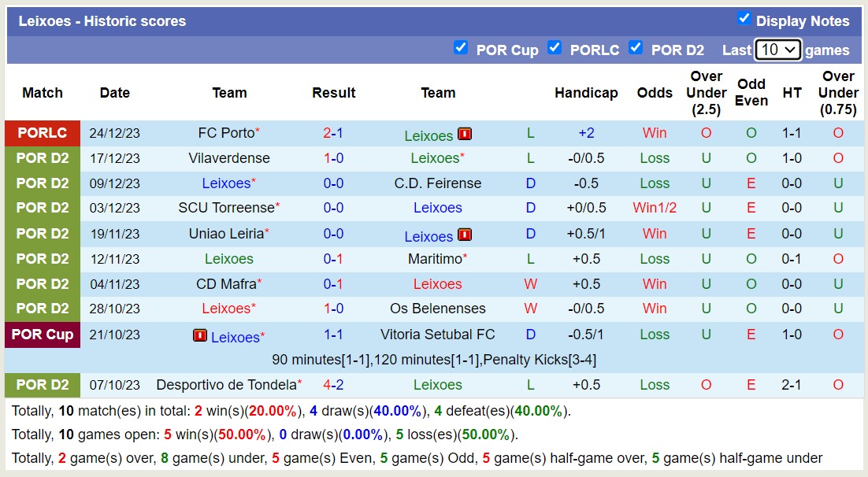Click red card icon in Uniao Leiria row

(x=465, y=235)
